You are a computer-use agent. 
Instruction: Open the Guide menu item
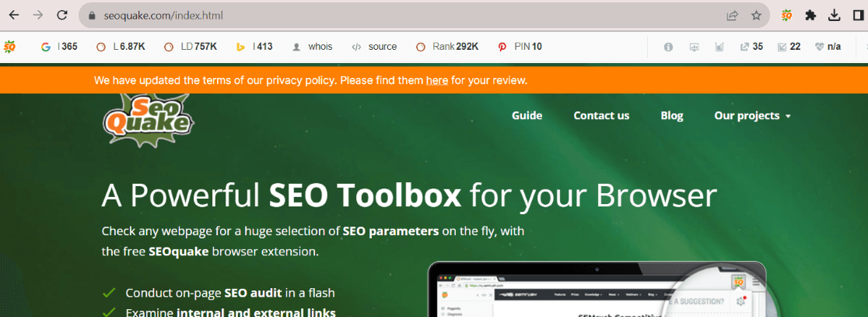click(x=527, y=115)
